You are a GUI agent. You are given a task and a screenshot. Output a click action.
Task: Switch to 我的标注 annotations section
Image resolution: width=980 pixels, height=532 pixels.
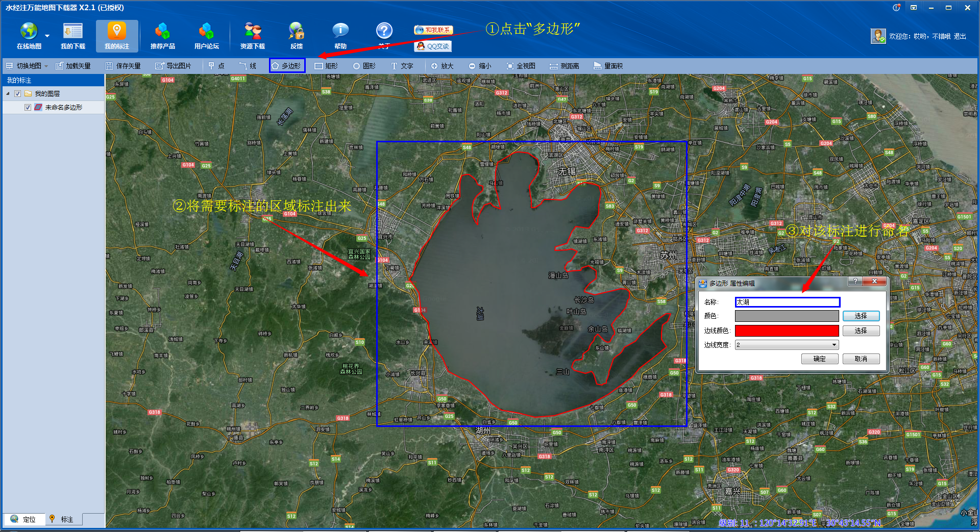click(x=117, y=36)
